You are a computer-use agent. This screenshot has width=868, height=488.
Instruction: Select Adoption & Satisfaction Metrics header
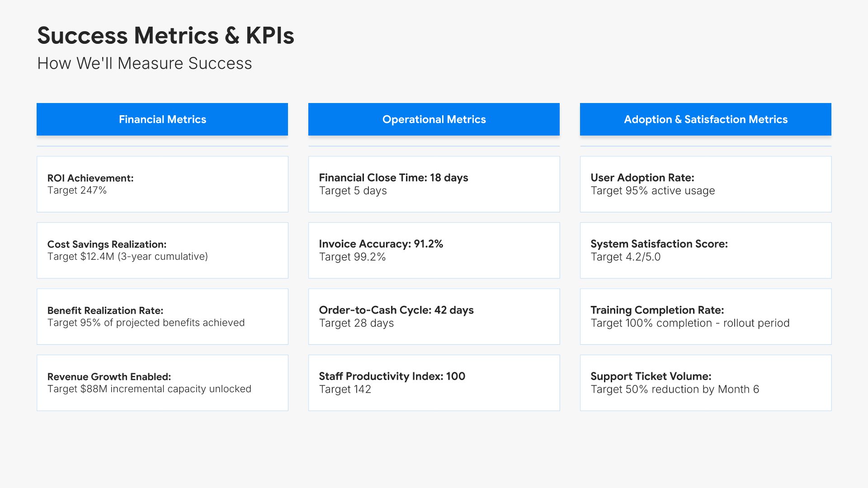[x=705, y=119]
